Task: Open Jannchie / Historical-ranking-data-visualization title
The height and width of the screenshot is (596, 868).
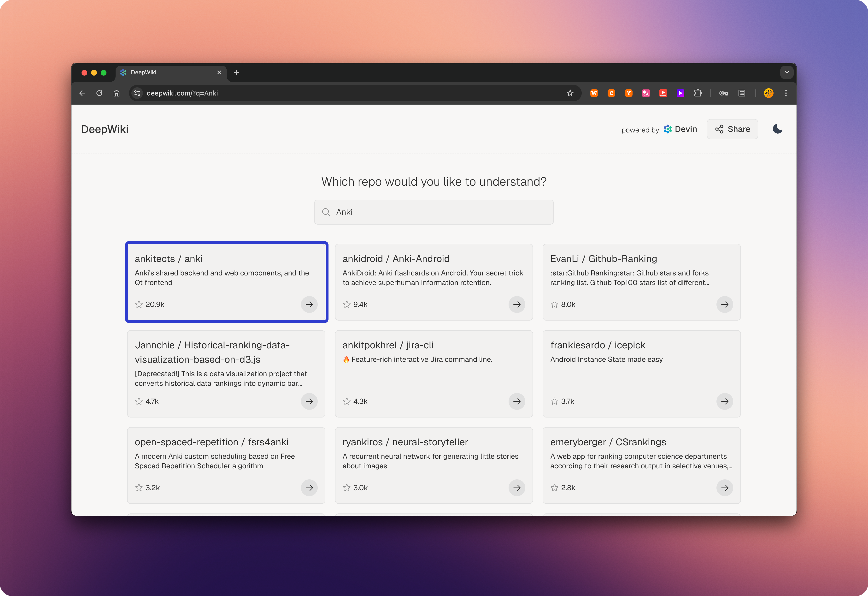Action: 212,352
